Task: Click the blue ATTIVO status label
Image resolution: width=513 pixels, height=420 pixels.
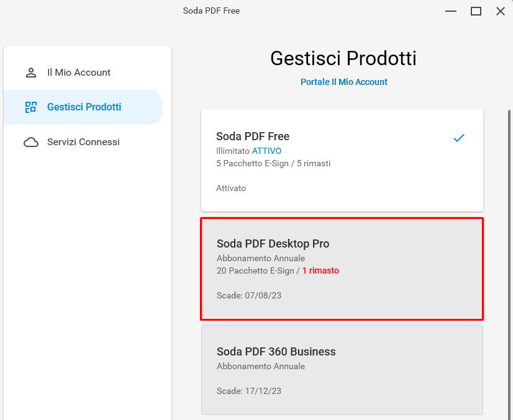Action: [x=266, y=151]
